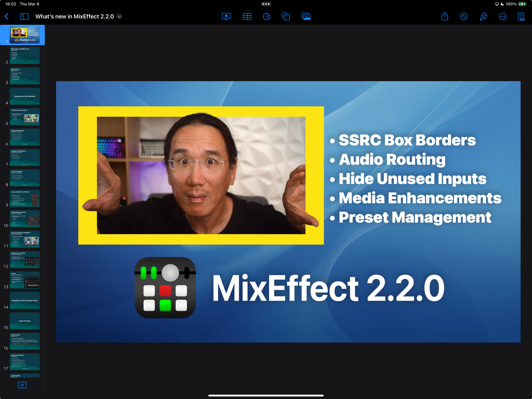Add a new slide

[22, 385]
